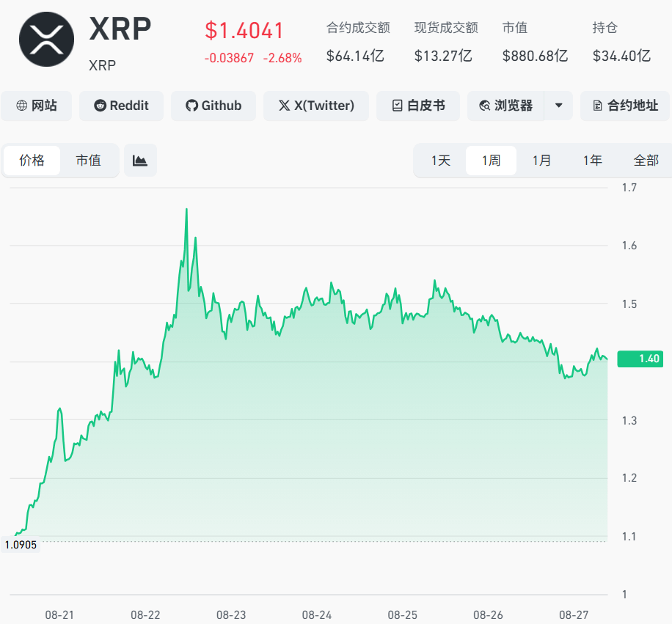The width and height of the screenshot is (672, 624).
Task: Click the 08-22 date axis label
Action: coord(145,615)
